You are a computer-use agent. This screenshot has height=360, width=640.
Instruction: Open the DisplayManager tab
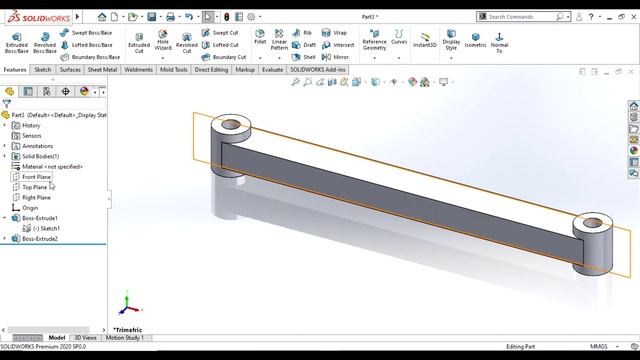84,91
